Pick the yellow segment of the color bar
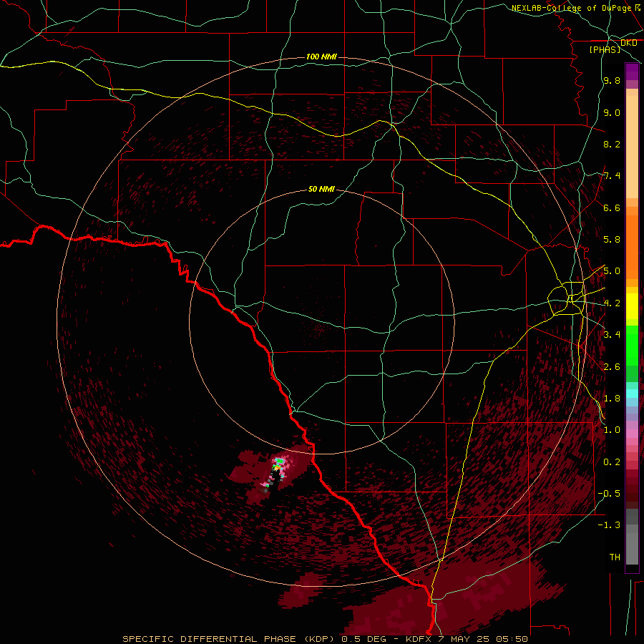This screenshot has width=644, height=644. coord(632,306)
